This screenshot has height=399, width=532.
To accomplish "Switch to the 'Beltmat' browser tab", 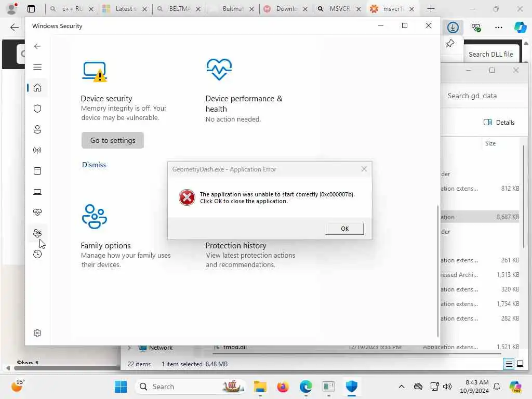I will (x=232, y=9).
